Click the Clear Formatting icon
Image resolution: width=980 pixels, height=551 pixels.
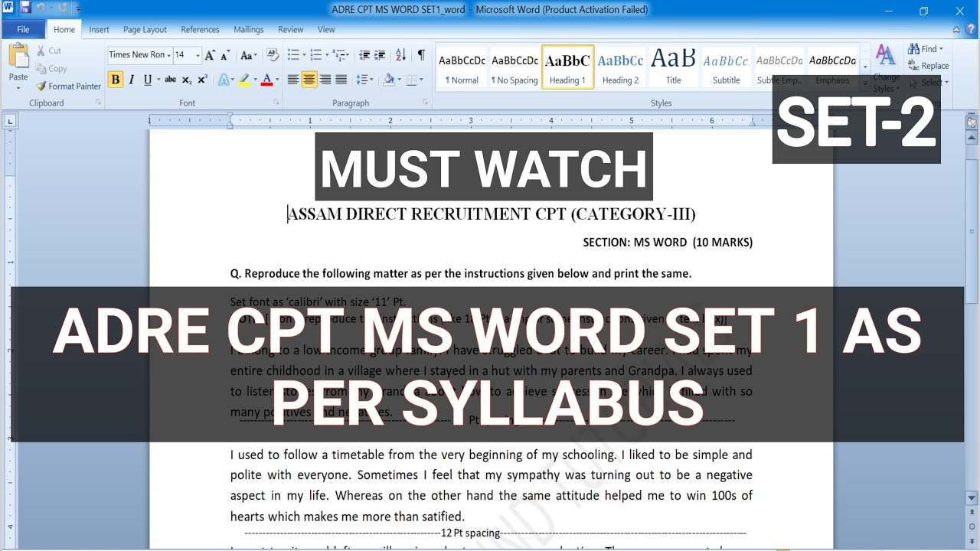point(272,55)
